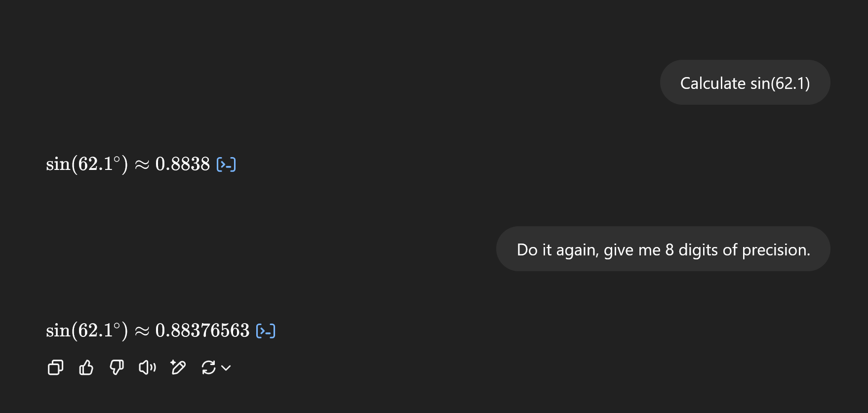868x413 pixels.
Task: Copy the last response with the copy icon
Action: click(x=55, y=368)
